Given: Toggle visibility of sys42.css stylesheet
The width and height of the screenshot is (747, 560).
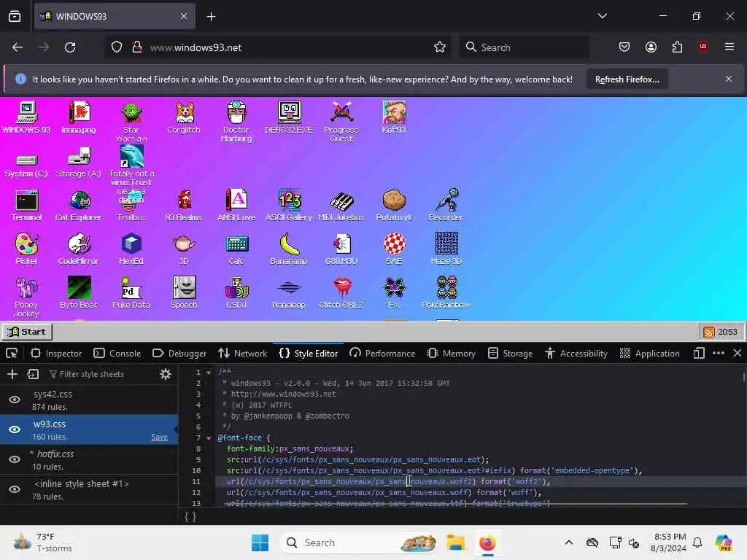Looking at the screenshot, I should (15, 400).
